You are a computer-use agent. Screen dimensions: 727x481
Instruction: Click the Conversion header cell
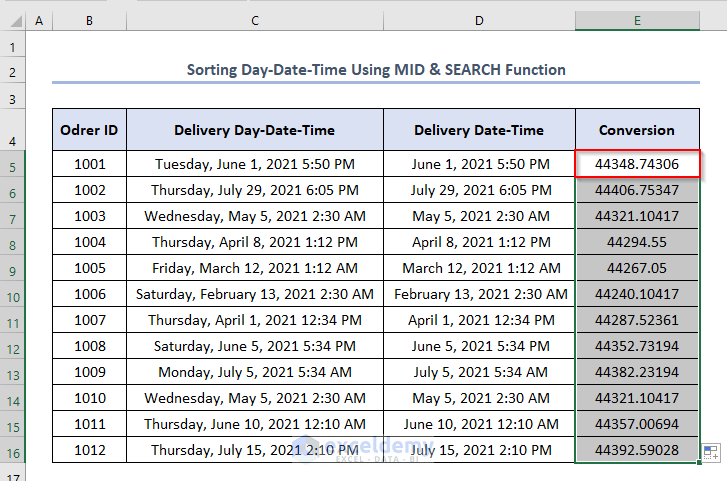(636, 130)
